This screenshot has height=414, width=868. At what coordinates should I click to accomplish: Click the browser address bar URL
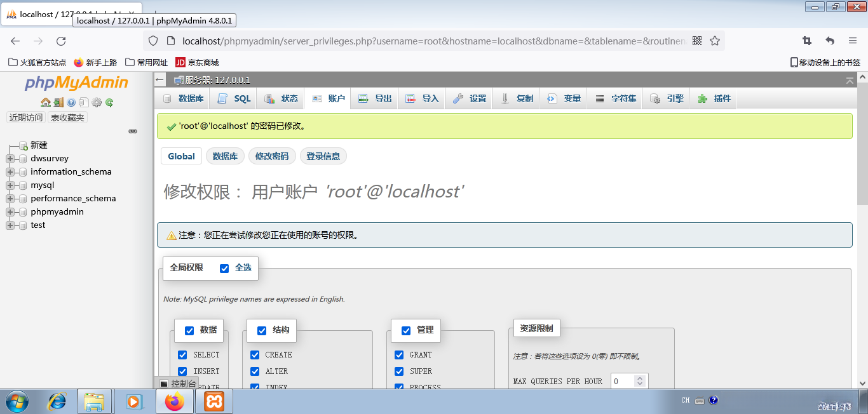click(x=433, y=41)
